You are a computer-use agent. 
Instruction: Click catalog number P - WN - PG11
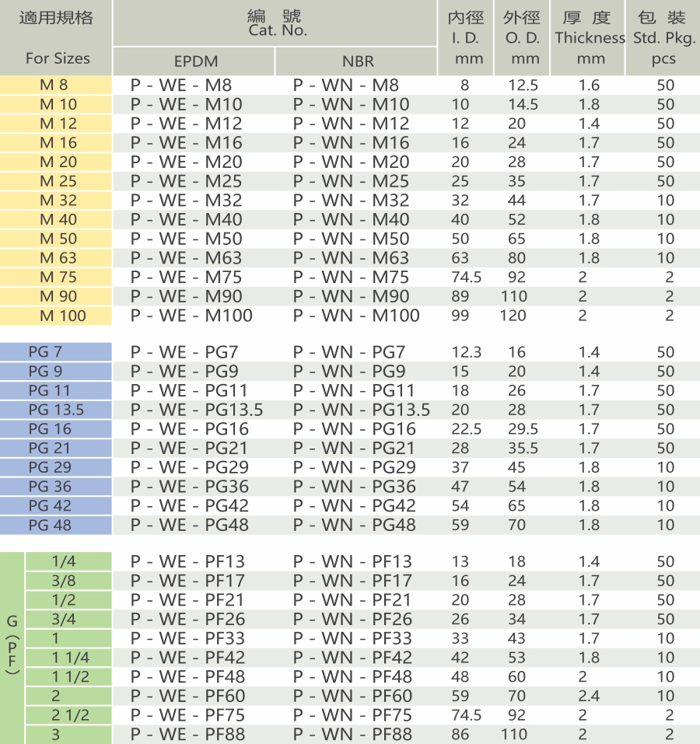point(354,390)
